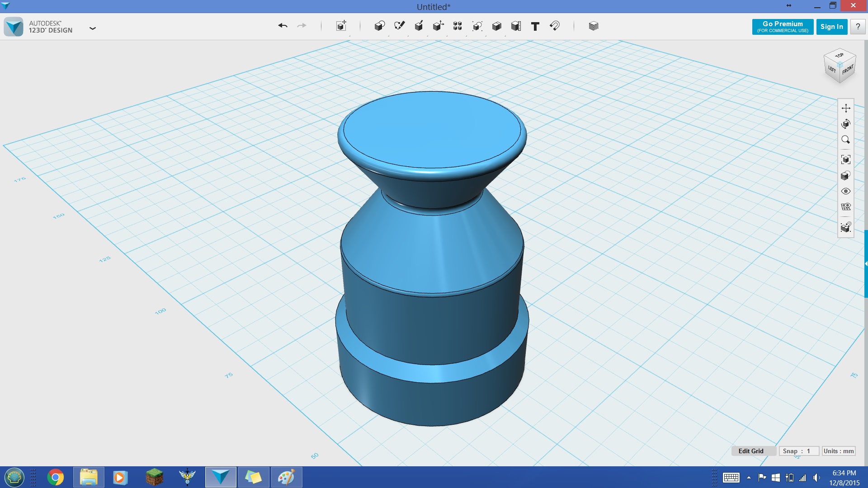Check the battery power icon

(789, 478)
